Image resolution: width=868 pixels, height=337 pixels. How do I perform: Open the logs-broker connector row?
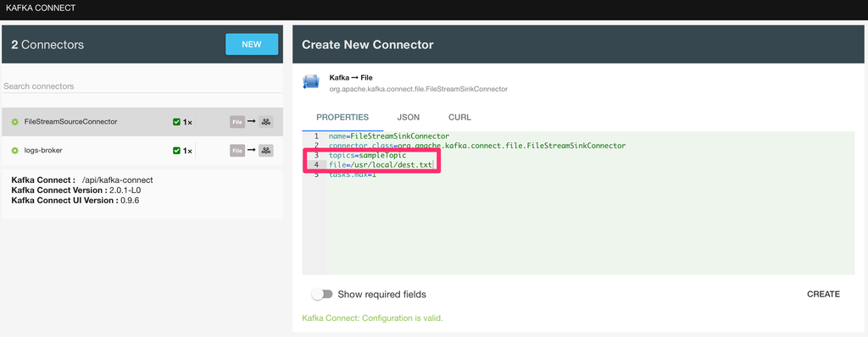pos(142,150)
